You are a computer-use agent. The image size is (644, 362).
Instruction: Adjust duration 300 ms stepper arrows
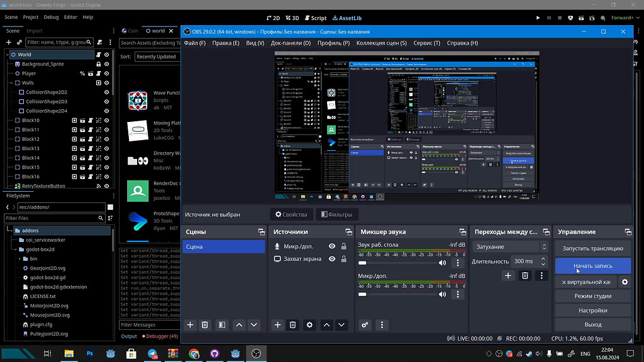click(543, 261)
